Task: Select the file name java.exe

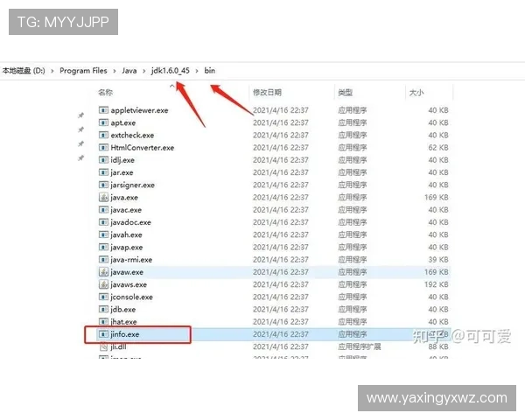Action: pyautogui.click(x=124, y=197)
